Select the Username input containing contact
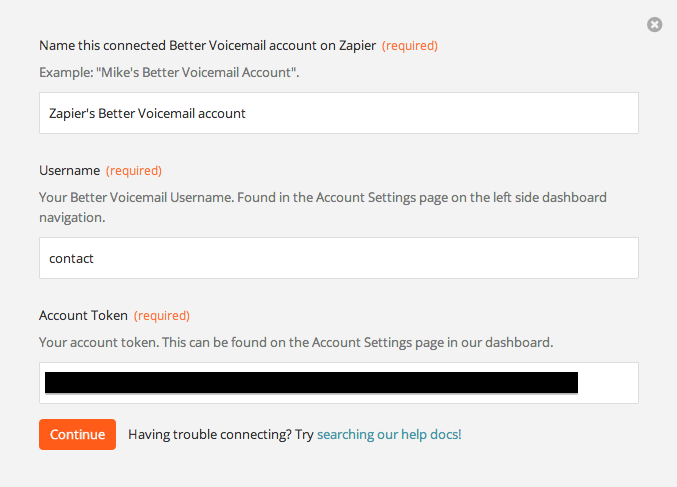The image size is (677, 487). [339, 258]
